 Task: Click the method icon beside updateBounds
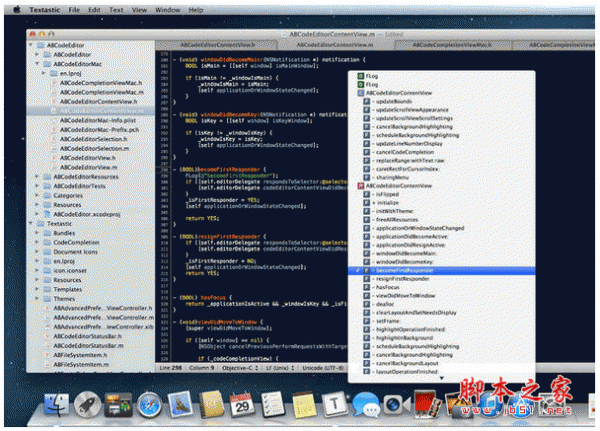367,101
